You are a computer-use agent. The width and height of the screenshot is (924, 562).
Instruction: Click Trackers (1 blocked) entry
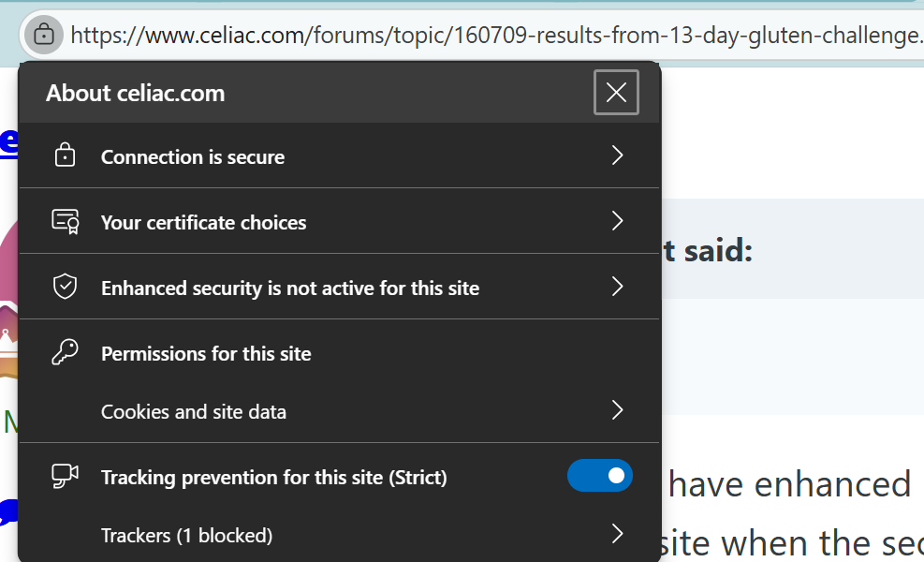[x=186, y=536]
